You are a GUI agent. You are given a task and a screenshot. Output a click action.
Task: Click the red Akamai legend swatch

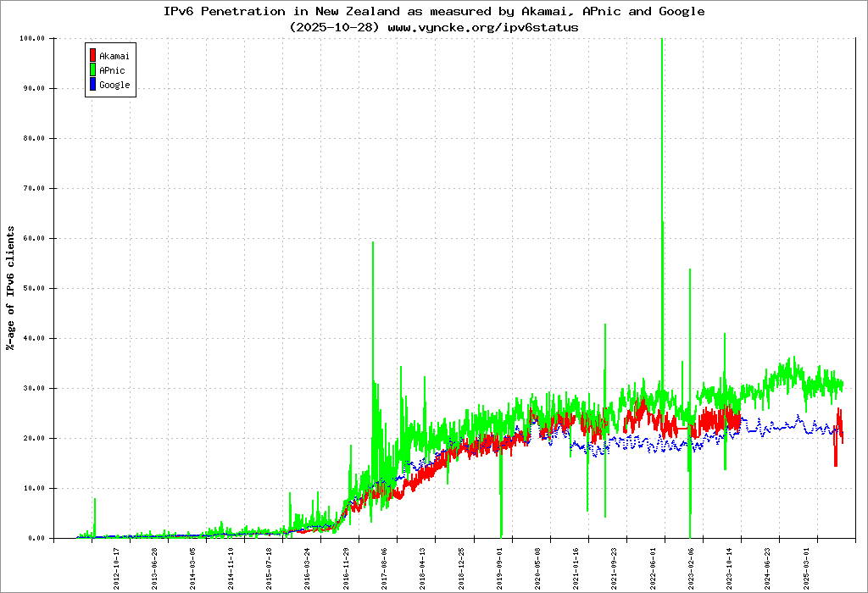pyautogui.click(x=93, y=55)
